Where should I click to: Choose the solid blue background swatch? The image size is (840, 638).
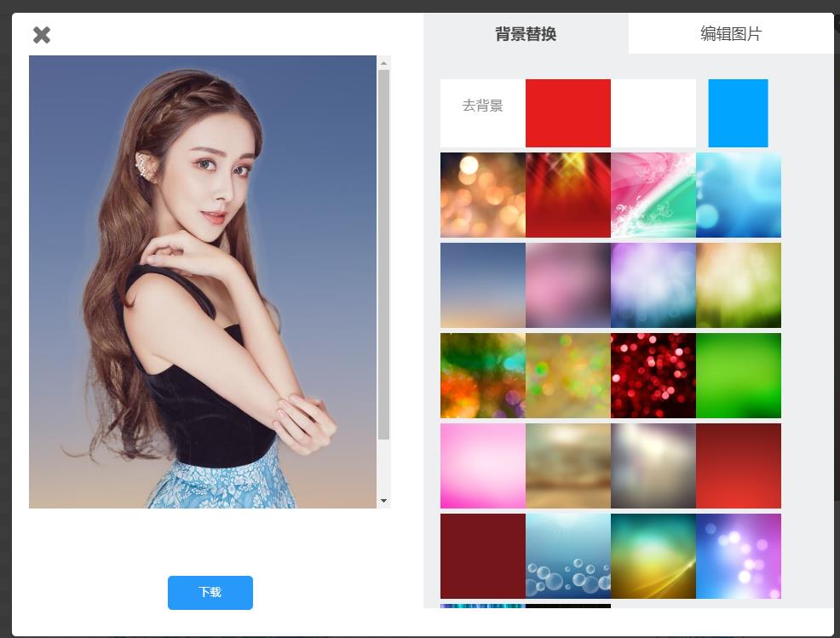click(x=739, y=113)
